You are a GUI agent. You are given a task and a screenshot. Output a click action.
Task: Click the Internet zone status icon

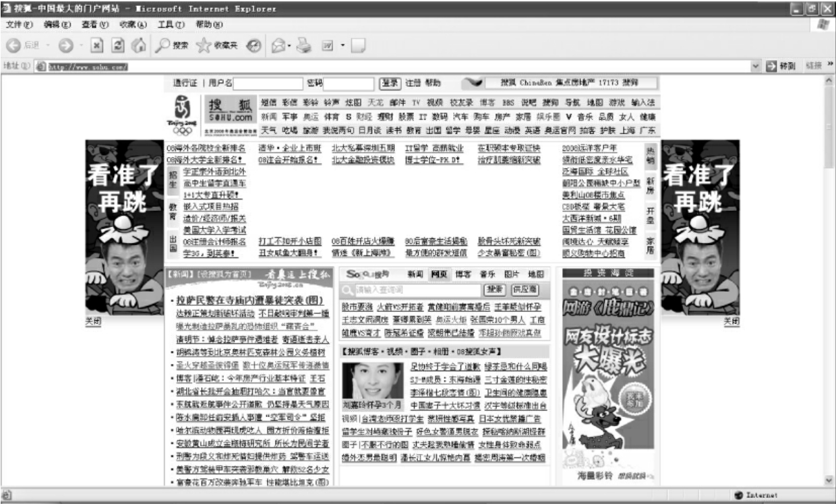point(740,495)
